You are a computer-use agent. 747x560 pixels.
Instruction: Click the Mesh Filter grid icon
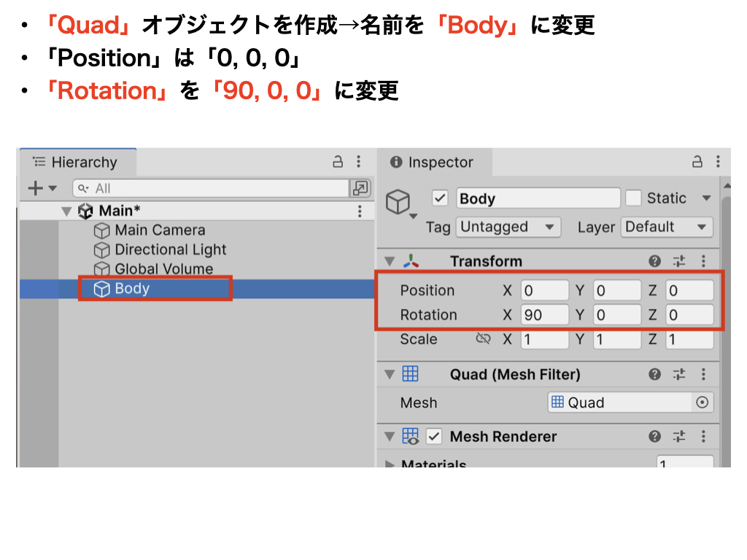(x=410, y=374)
